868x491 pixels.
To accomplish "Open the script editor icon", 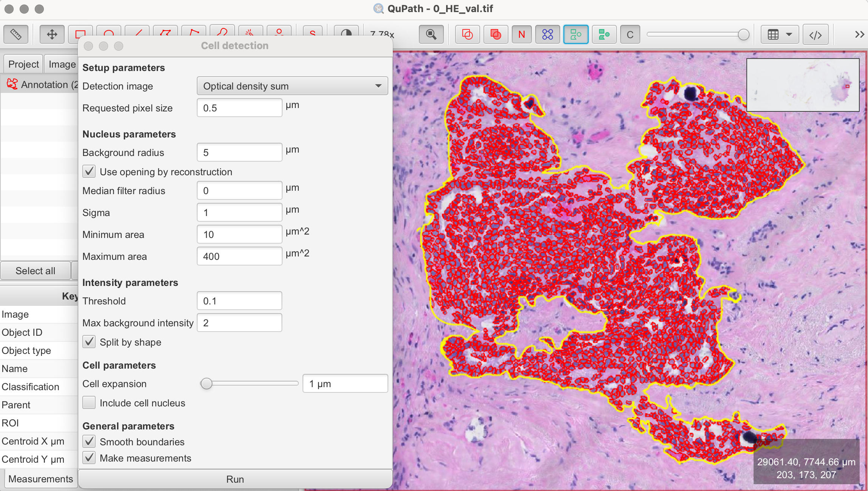I will pos(815,35).
